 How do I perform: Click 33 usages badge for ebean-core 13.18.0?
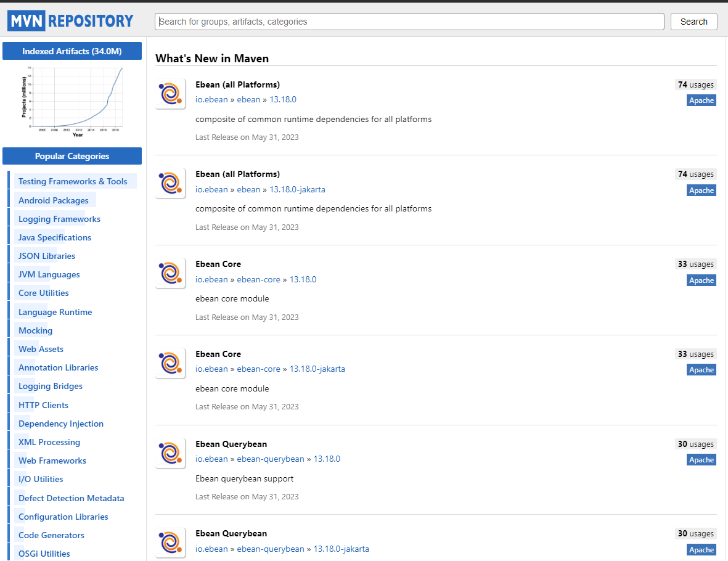[695, 264]
